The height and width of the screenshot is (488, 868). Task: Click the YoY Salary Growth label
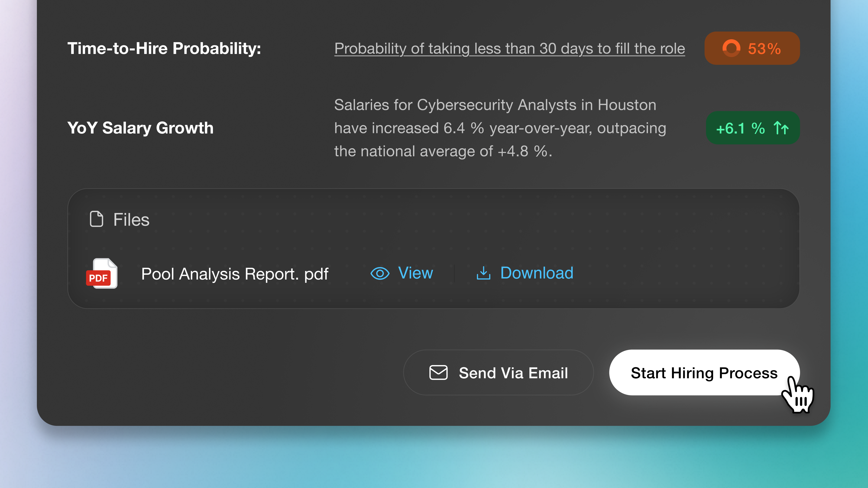[x=141, y=128]
